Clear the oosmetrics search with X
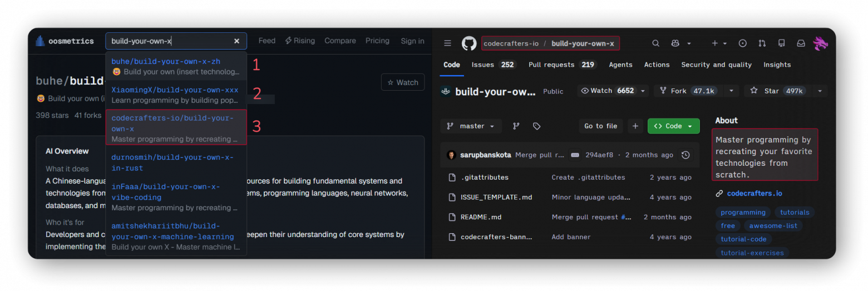 click(x=236, y=41)
